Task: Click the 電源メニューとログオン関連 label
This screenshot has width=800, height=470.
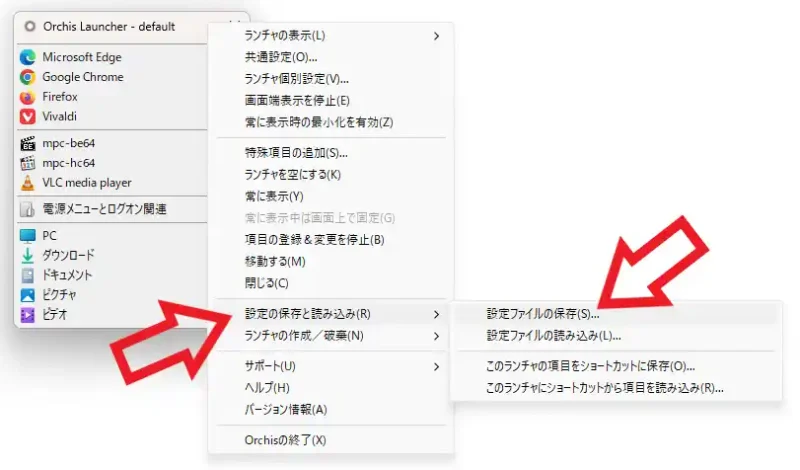Action: 104,209
